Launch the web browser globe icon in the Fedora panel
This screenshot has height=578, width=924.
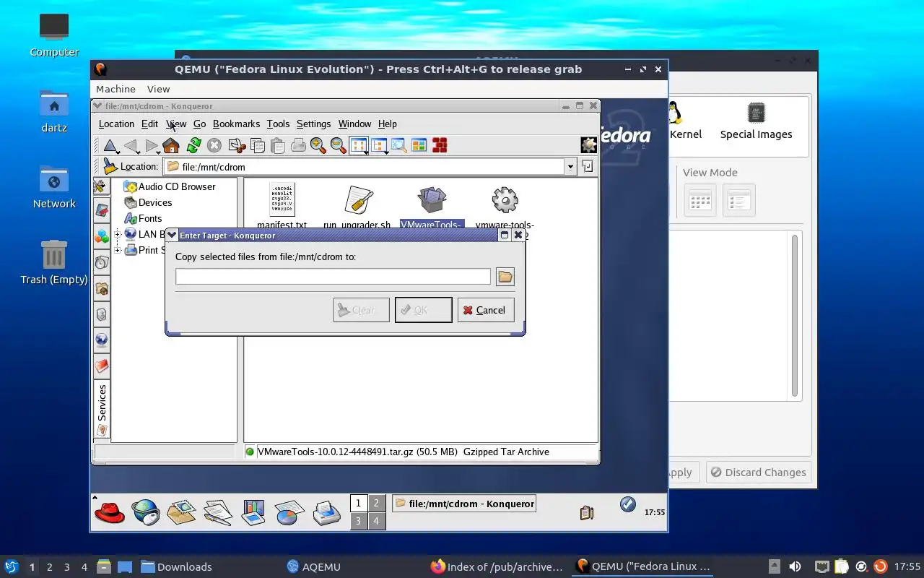point(146,513)
